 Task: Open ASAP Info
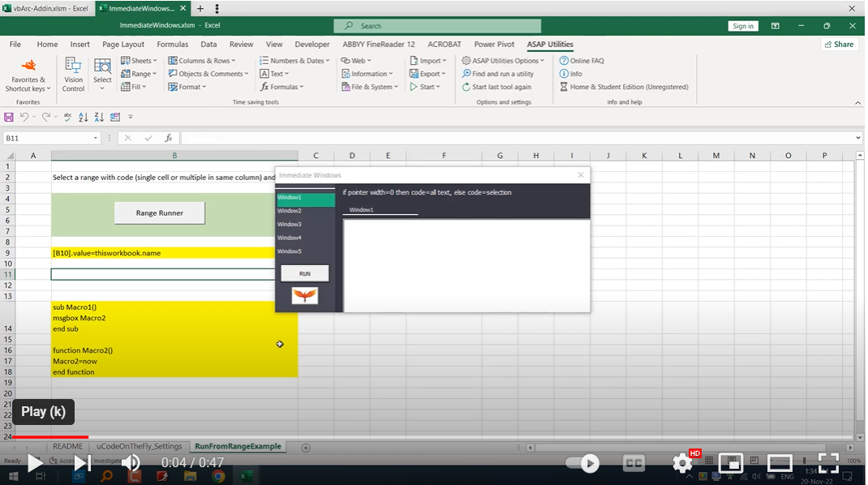[571, 74]
